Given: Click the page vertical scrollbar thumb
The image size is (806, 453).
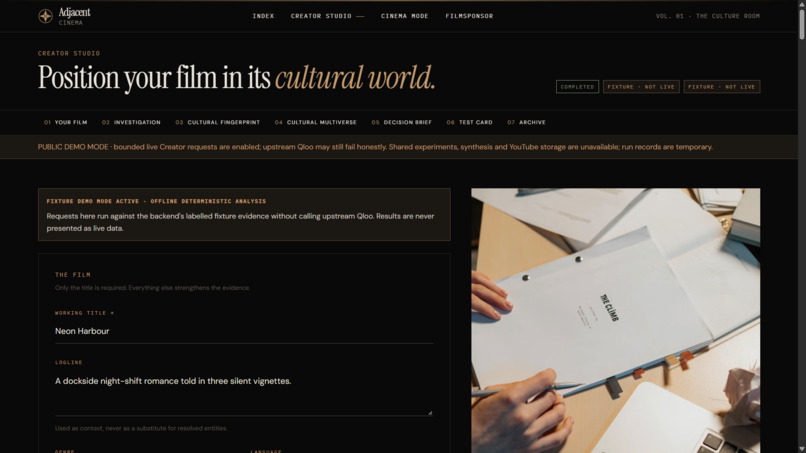Looking at the screenshot, I should pyautogui.click(x=801, y=23).
